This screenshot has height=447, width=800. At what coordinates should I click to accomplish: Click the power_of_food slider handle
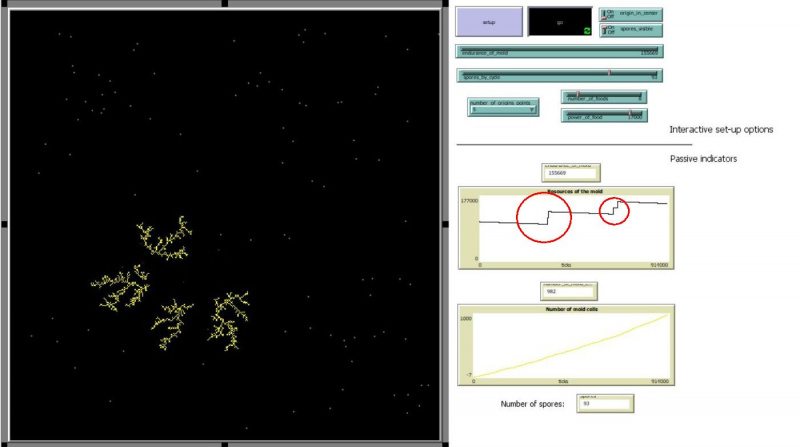click(630, 115)
